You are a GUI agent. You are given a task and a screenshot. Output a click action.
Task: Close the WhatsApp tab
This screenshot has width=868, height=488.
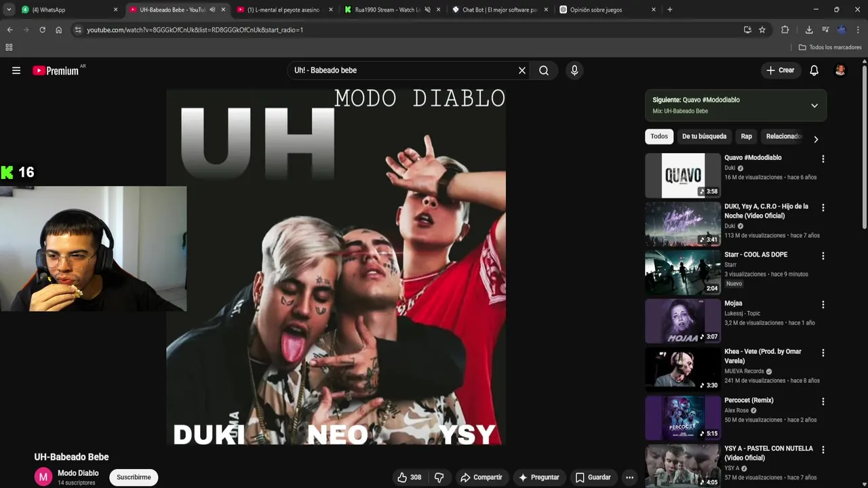pyautogui.click(x=115, y=9)
